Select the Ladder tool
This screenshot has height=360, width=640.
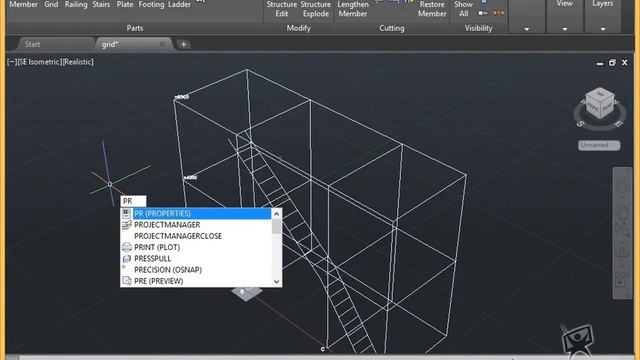click(x=179, y=4)
